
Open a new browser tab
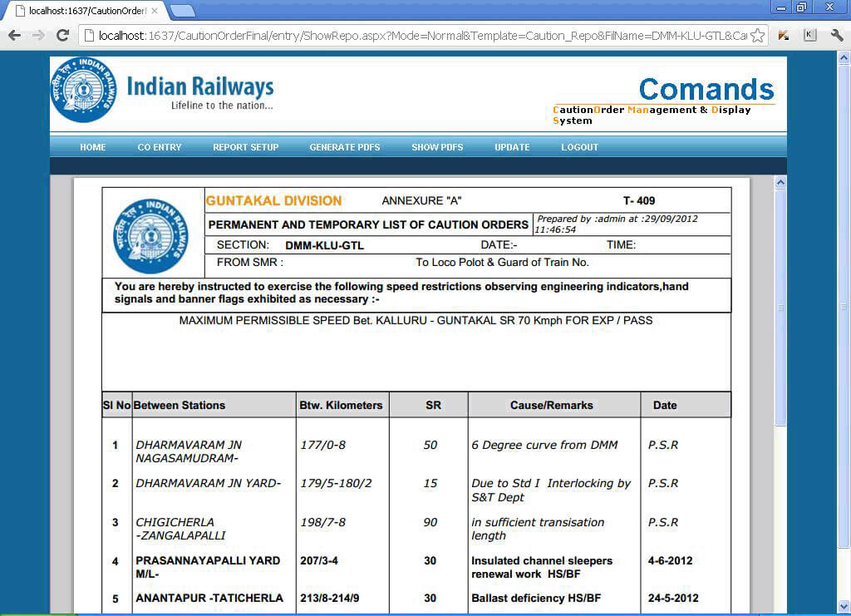(182, 10)
